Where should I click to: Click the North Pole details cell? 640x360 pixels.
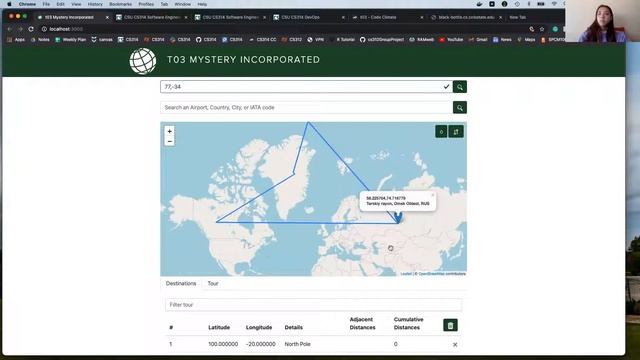pyautogui.click(x=298, y=344)
